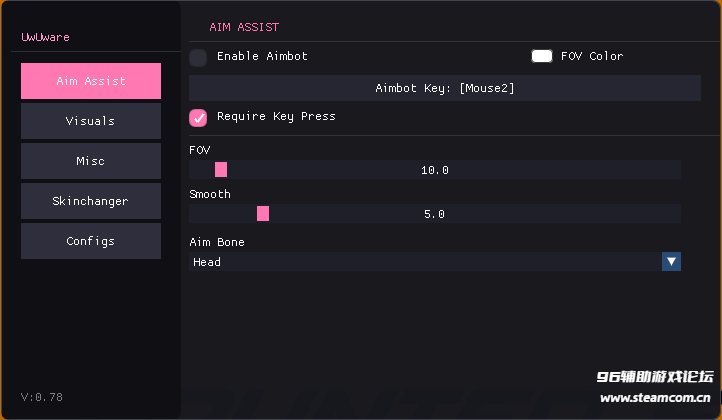
Task: Click the 5.0 value on Smooth slider
Action: tap(435, 214)
